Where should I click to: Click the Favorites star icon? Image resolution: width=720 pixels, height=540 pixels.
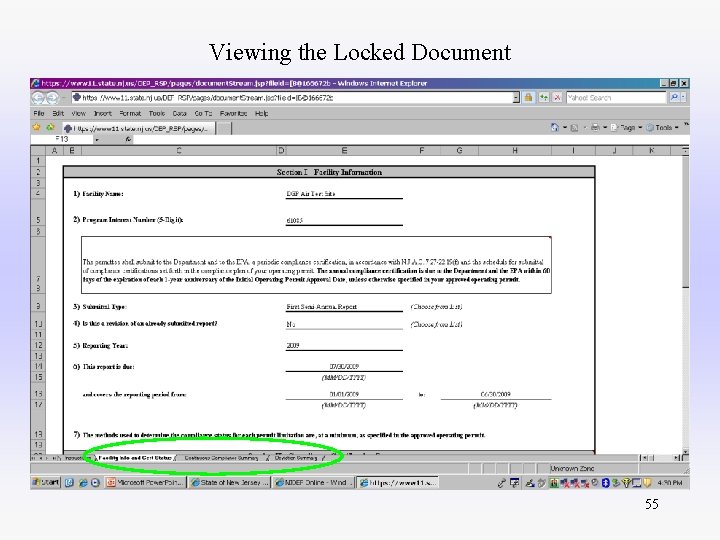coord(36,127)
